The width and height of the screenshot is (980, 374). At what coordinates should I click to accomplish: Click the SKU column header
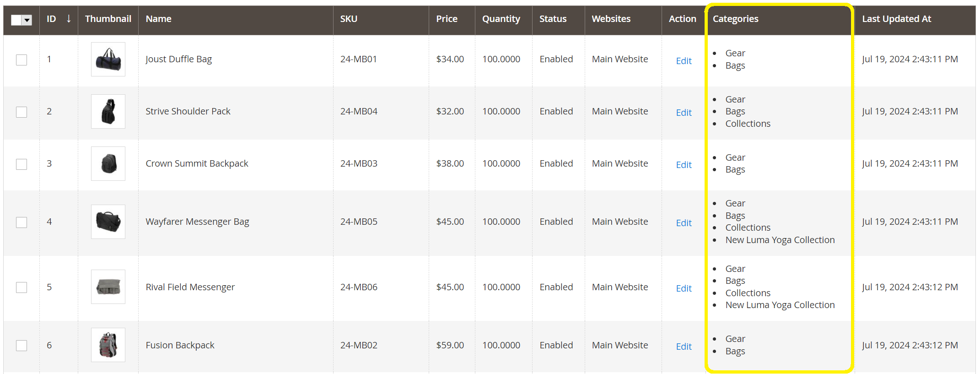click(x=349, y=19)
